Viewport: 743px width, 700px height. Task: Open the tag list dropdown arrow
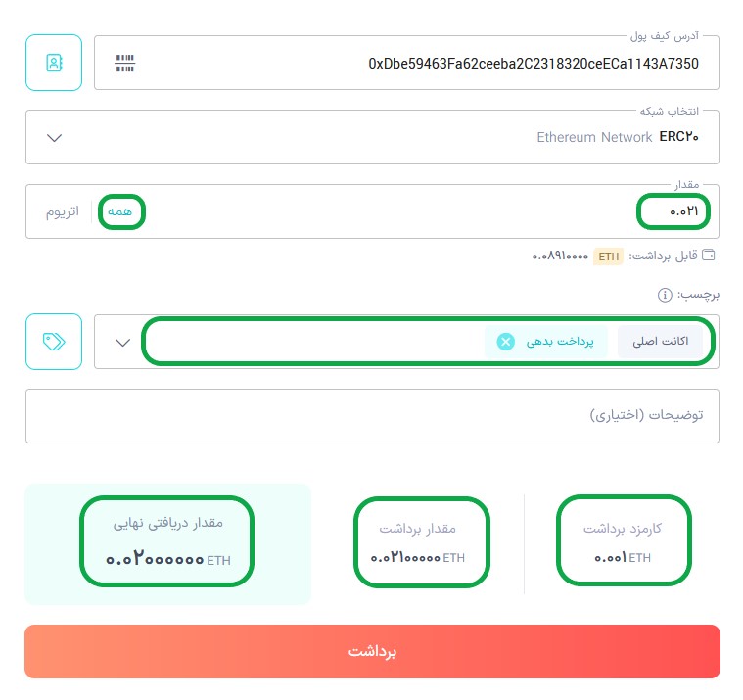point(122,343)
